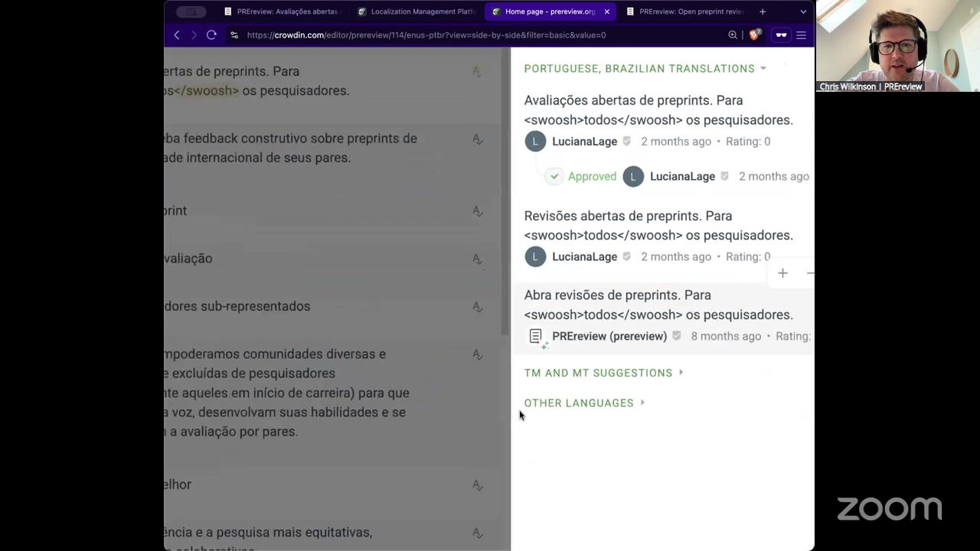This screenshot has width=980, height=551.
Task: Click the URL address bar
Action: pyautogui.click(x=459, y=35)
